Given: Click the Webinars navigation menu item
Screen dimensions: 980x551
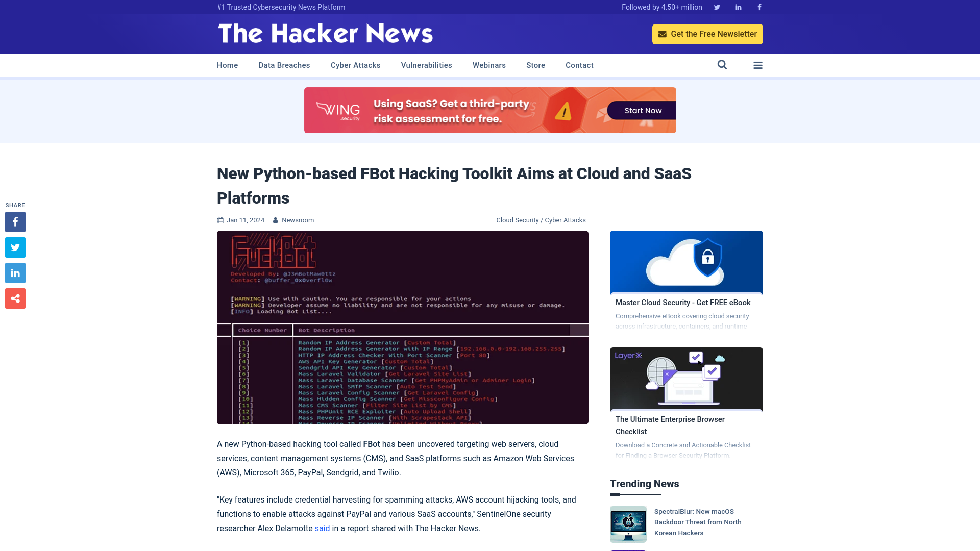Looking at the screenshot, I should [489, 65].
